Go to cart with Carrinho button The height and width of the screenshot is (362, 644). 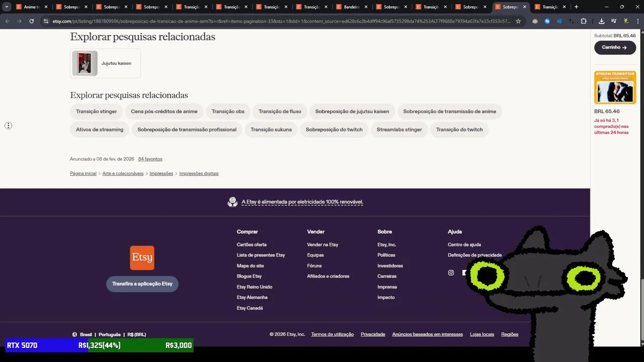click(615, 47)
